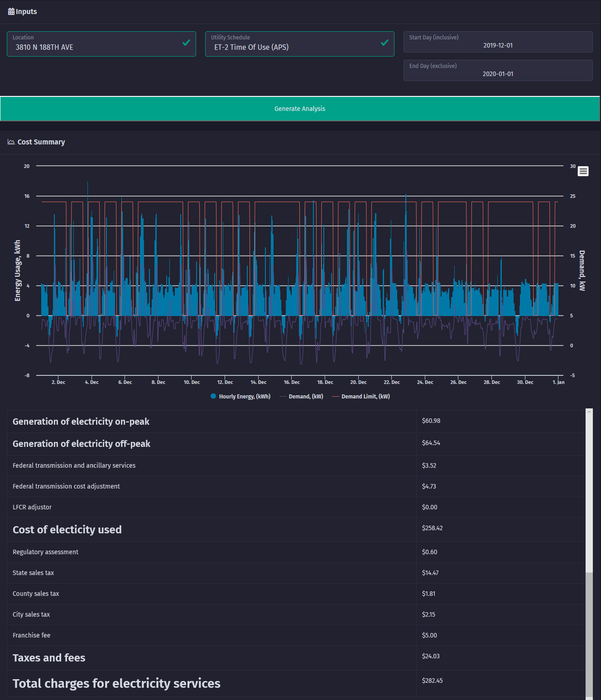This screenshot has height=700, width=601.
Task: Select the LFCR adjustor row
Action: coord(296,507)
